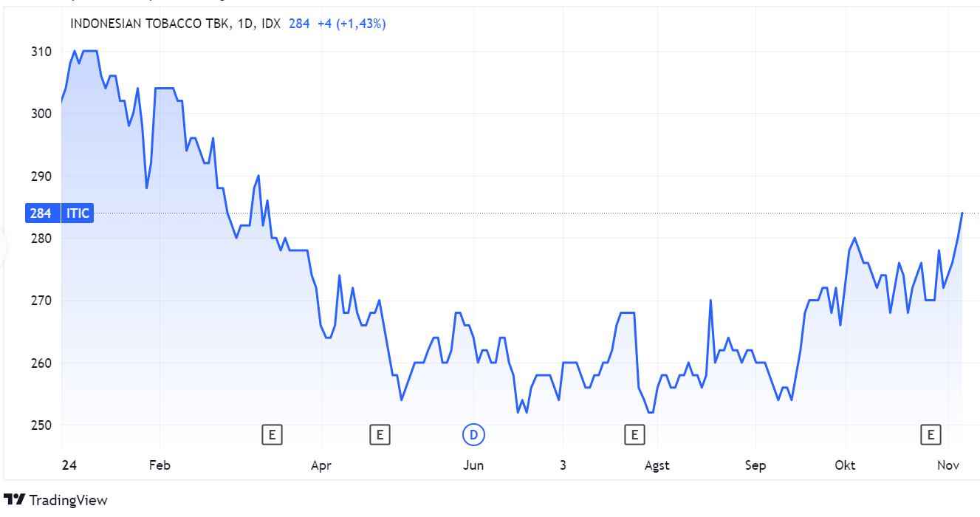The height and width of the screenshot is (517, 980).
Task: Click the Okt date axis label
Action: pos(845,465)
